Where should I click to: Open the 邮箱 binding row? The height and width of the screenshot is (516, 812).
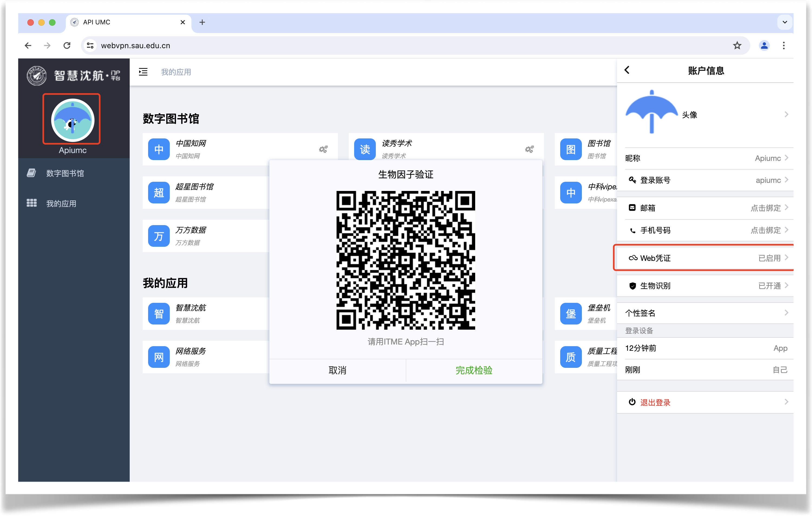click(705, 208)
